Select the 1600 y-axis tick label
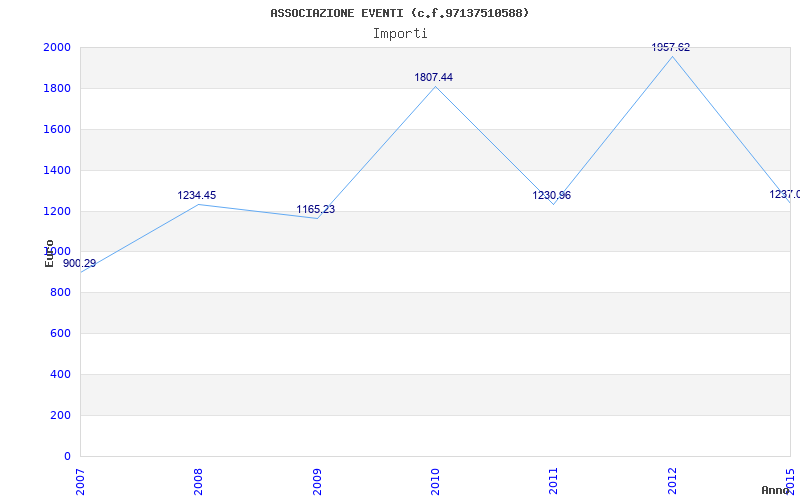 [x=56, y=129]
